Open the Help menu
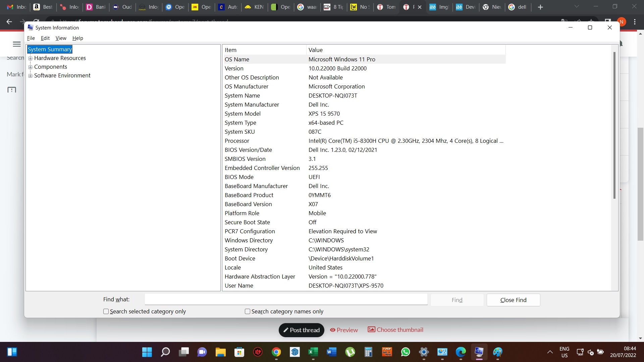This screenshot has width=644, height=362. (78, 38)
